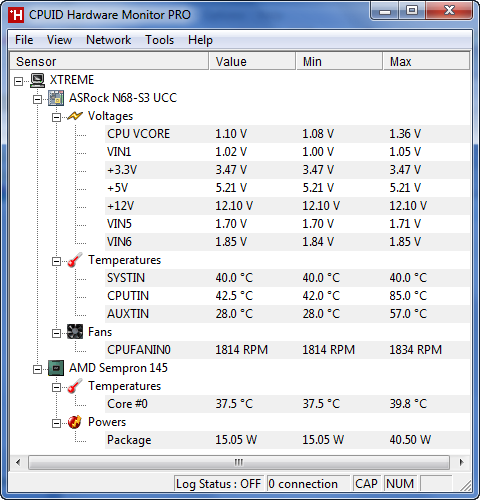Select the Package power row
Image resolution: width=480 pixels, height=500 pixels.
pyautogui.click(x=287, y=440)
